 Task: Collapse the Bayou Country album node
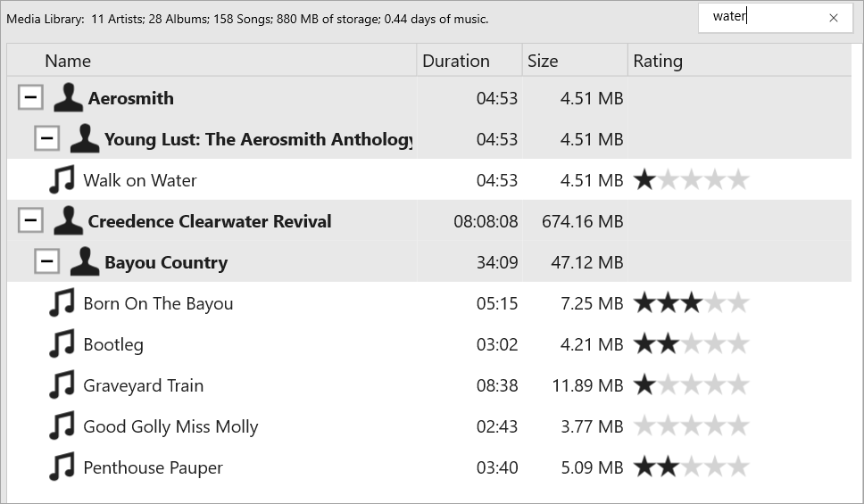(x=46, y=261)
